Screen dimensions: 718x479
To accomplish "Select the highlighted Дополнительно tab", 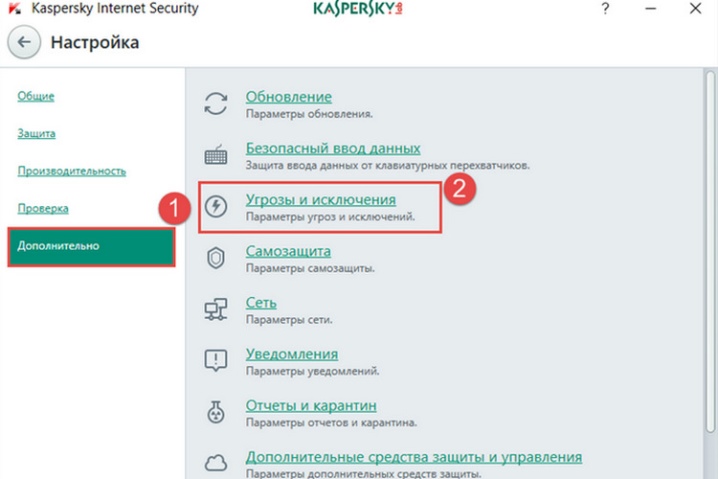I will (92, 246).
